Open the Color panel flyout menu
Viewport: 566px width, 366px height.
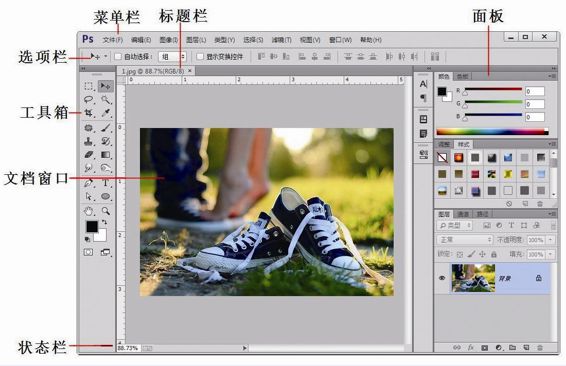point(552,76)
